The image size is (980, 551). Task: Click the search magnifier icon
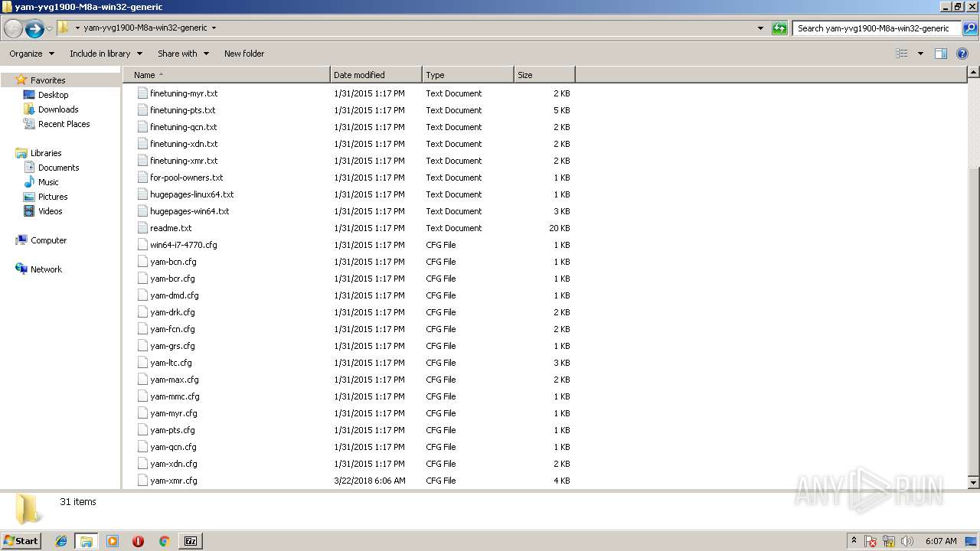[x=969, y=28]
